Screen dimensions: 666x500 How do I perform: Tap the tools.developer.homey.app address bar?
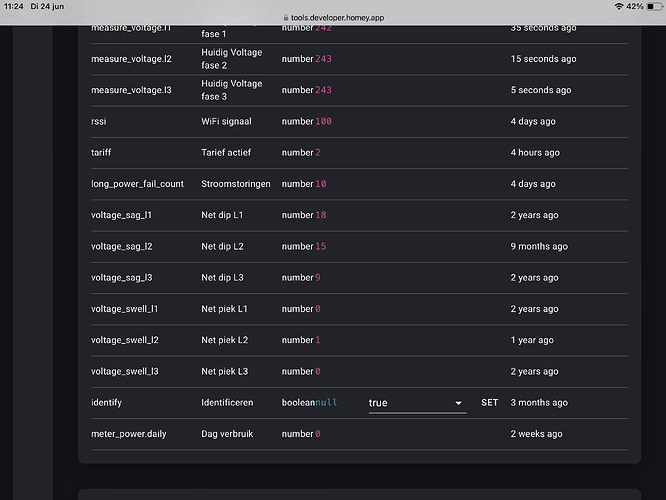(338, 18)
